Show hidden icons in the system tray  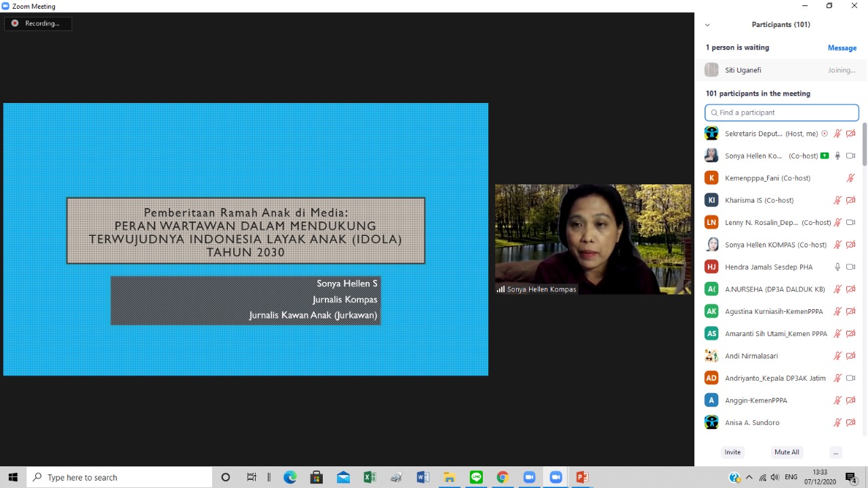[749, 477]
